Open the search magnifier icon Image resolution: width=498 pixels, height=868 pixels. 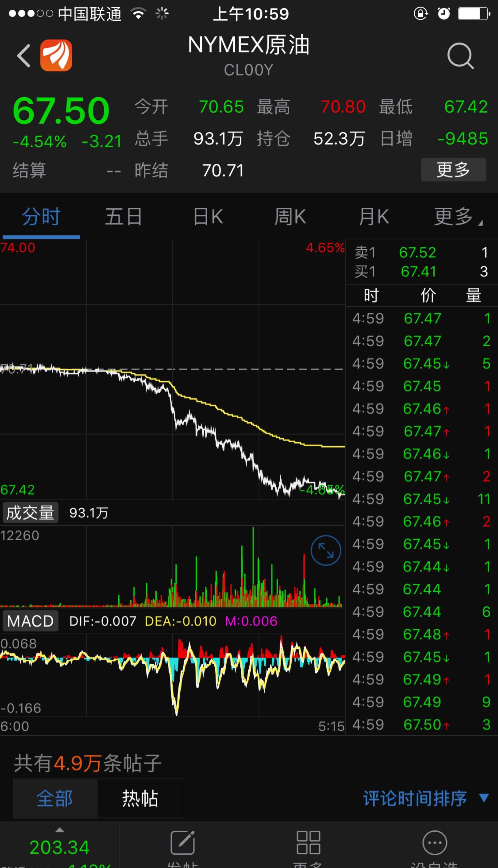[460, 56]
